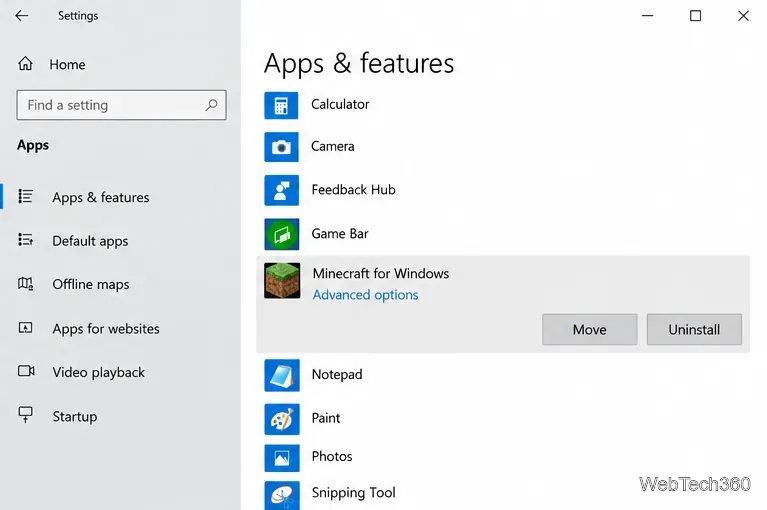Screen dimensions: 767x510
Task: Open the Default apps section
Action: (90, 241)
